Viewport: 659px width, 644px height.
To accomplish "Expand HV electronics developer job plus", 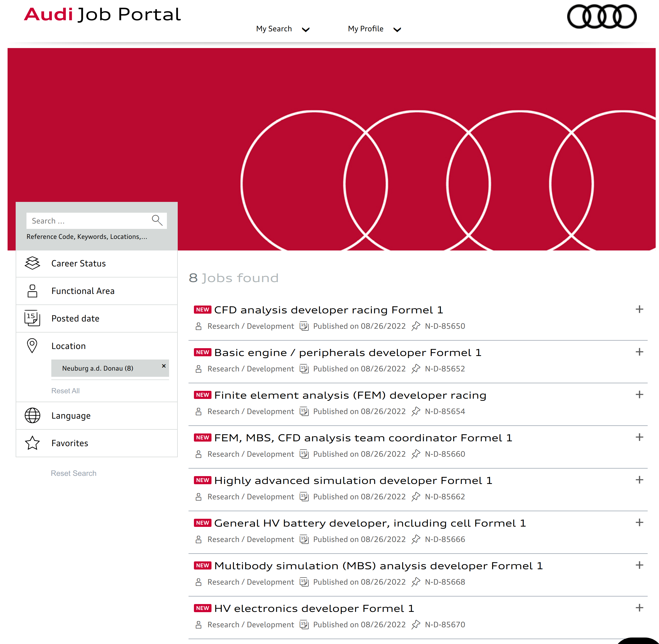I will tap(639, 608).
